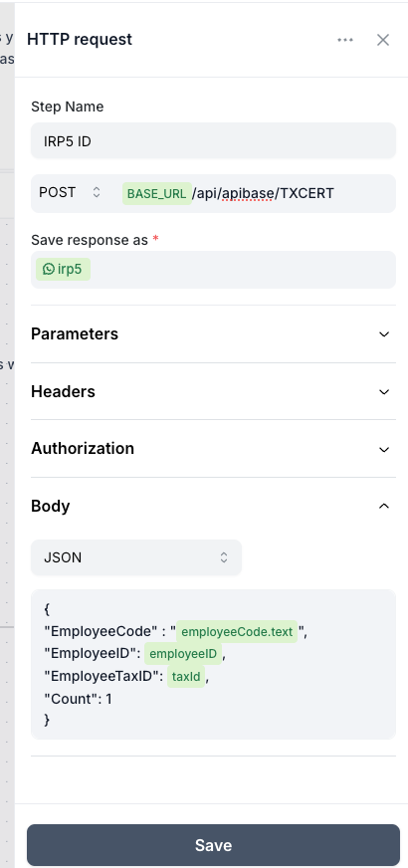Click the Parameters section heading
The image size is (408, 868).
tap(75, 334)
